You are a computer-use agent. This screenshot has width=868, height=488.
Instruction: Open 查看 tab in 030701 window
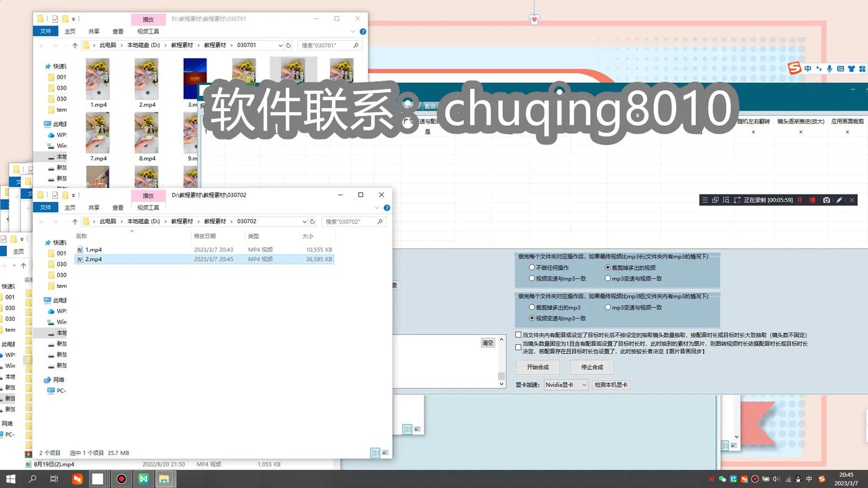pyautogui.click(x=118, y=31)
